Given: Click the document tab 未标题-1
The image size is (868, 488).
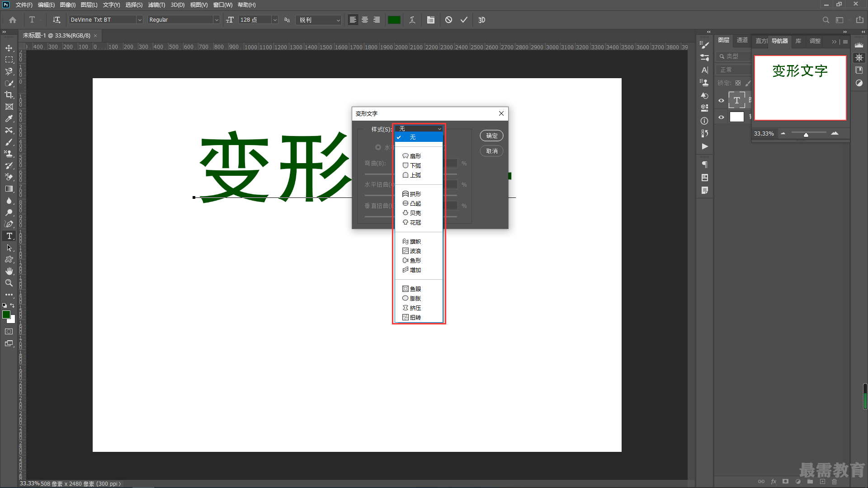Looking at the screenshot, I should pyautogui.click(x=57, y=35).
